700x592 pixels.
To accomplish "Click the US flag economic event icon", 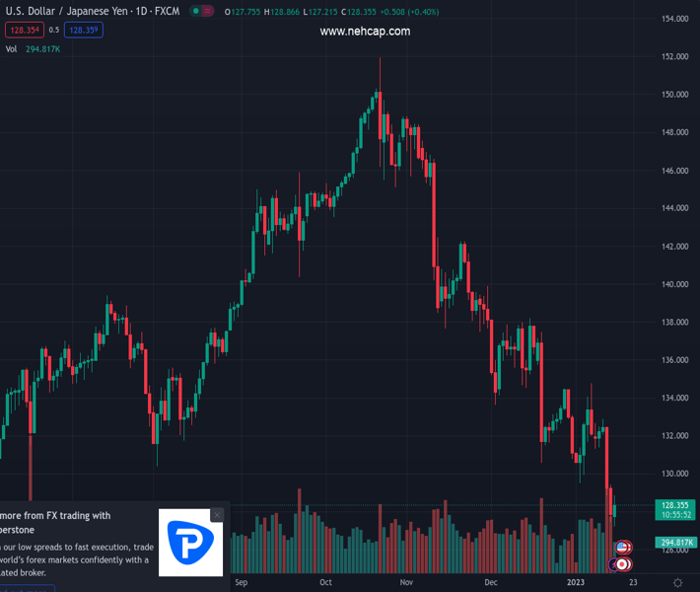I will click(622, 547).
